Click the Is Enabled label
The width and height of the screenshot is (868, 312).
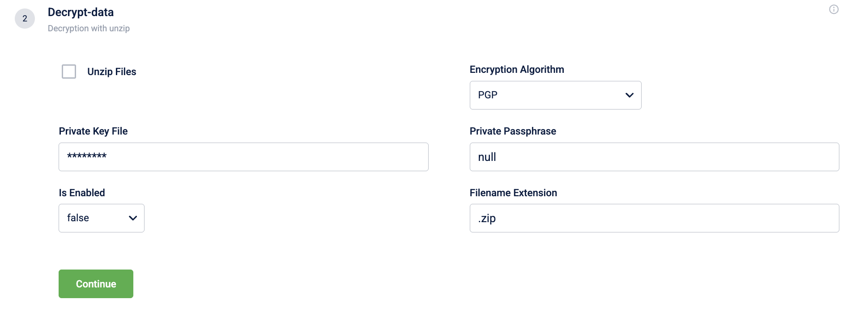point(82,193)
